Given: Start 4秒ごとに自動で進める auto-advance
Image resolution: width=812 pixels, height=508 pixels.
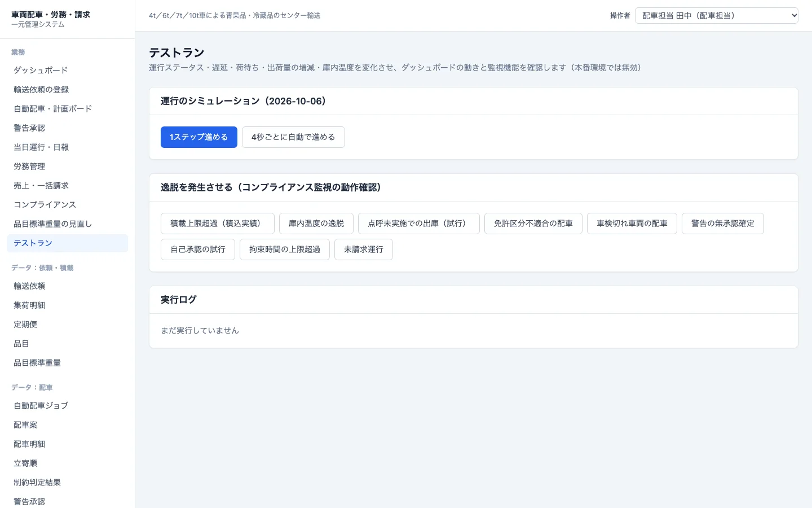Looking at the screenshot, I should [293, 137].
